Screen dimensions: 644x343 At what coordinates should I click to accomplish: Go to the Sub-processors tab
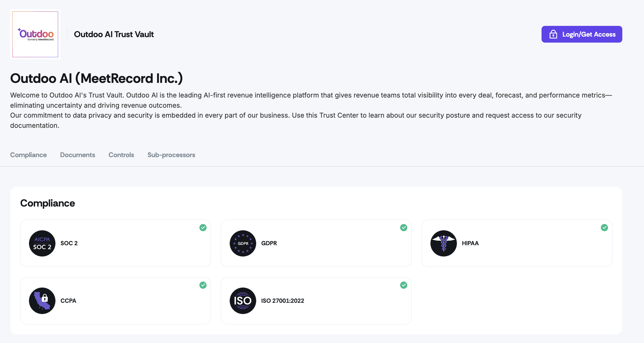click(171, 155)
